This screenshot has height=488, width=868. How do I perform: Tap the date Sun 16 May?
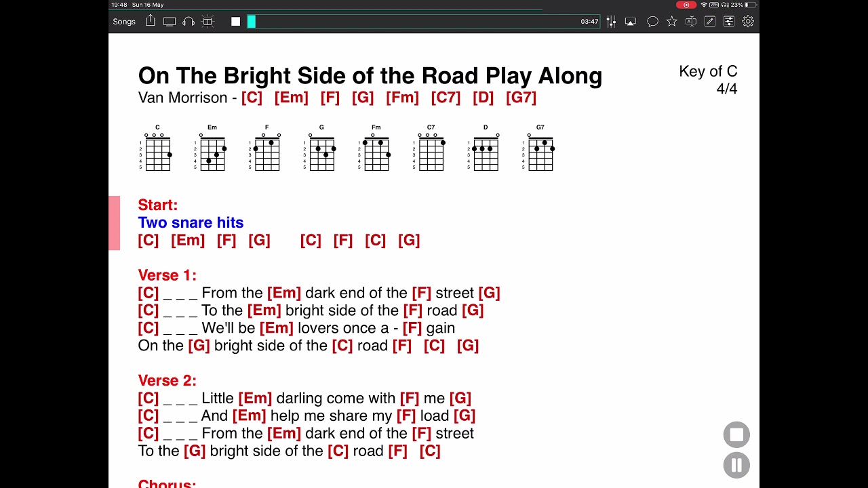tap(148, 5)
